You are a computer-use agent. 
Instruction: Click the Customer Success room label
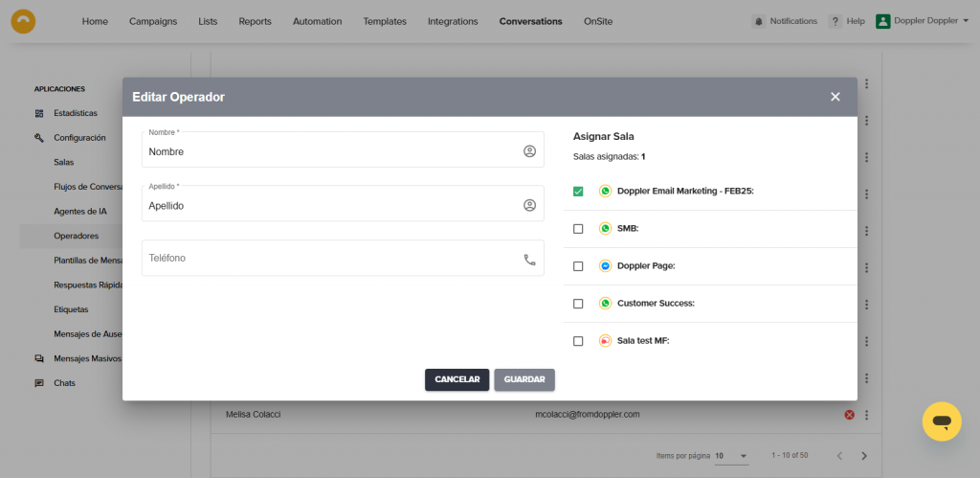[656, 304]
